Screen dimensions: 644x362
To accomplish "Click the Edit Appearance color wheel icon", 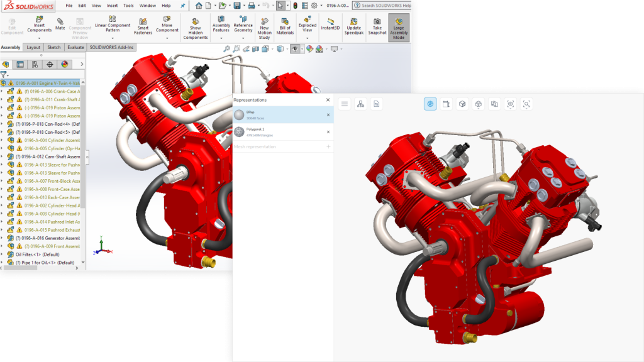I will [309, 49].
